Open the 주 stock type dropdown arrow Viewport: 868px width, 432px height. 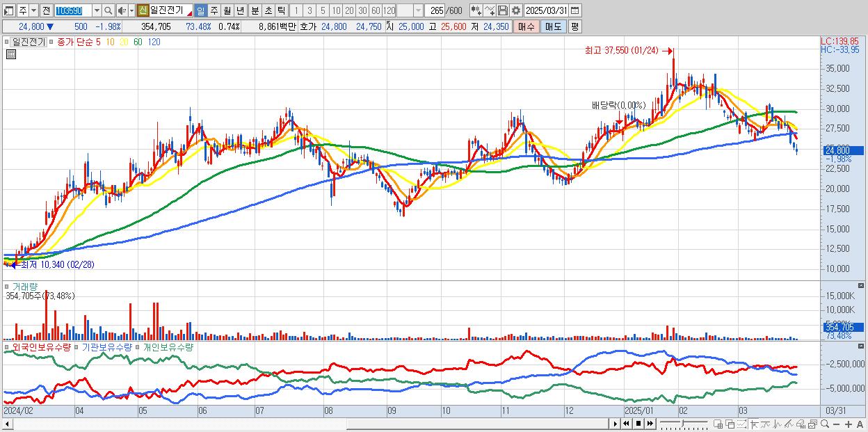(34, 10)
